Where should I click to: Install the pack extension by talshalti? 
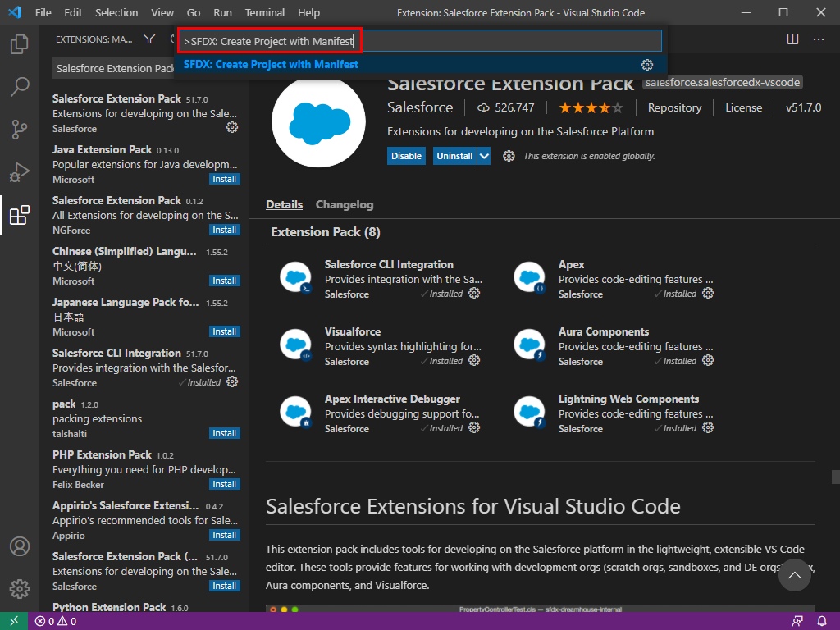pyautogui.click(x=225, y=433)
